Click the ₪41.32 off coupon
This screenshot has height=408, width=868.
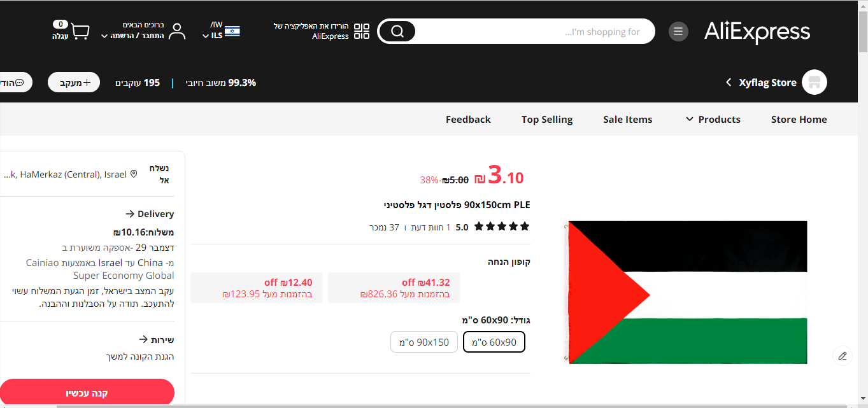click(394, 288)
